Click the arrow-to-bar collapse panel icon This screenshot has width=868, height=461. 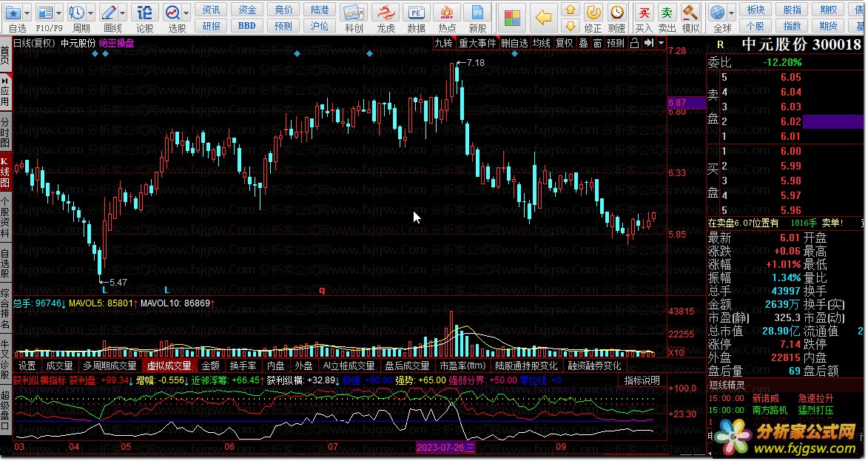[x=649, y=43]
